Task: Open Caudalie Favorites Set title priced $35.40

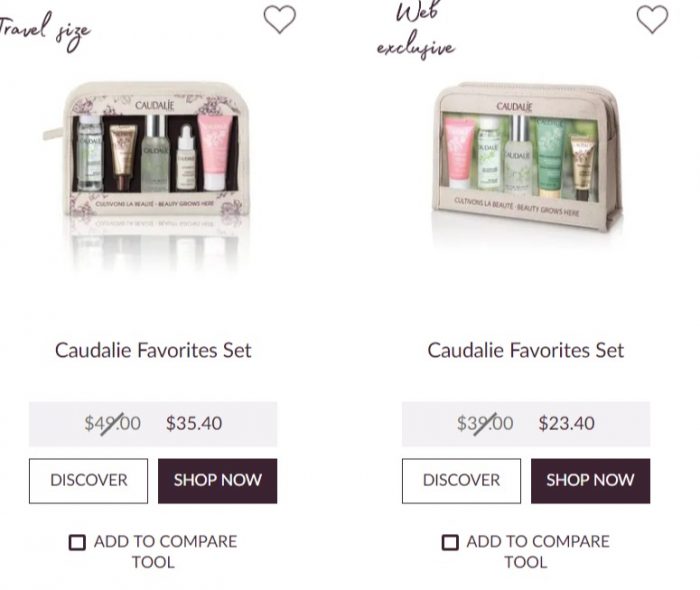Action: coord(153,350)
